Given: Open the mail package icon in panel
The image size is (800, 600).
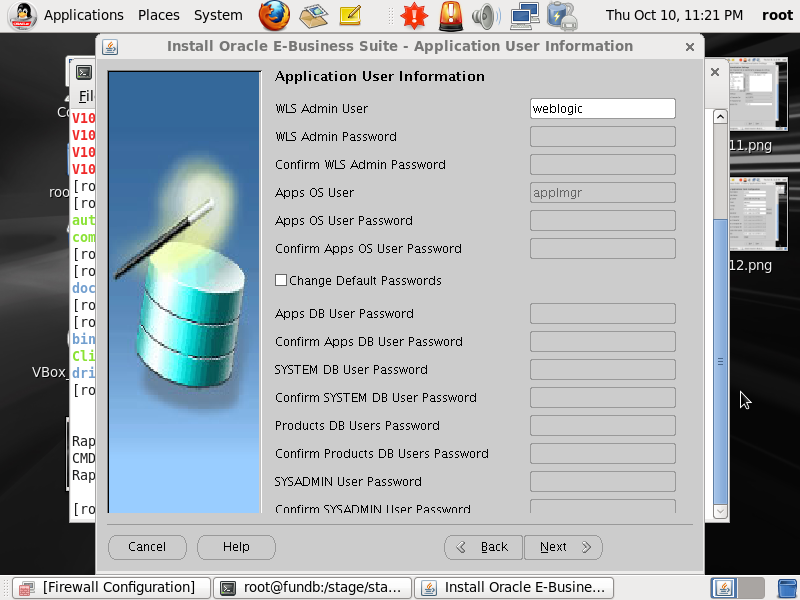Looking at the screenshot, I should click(313, 15).
